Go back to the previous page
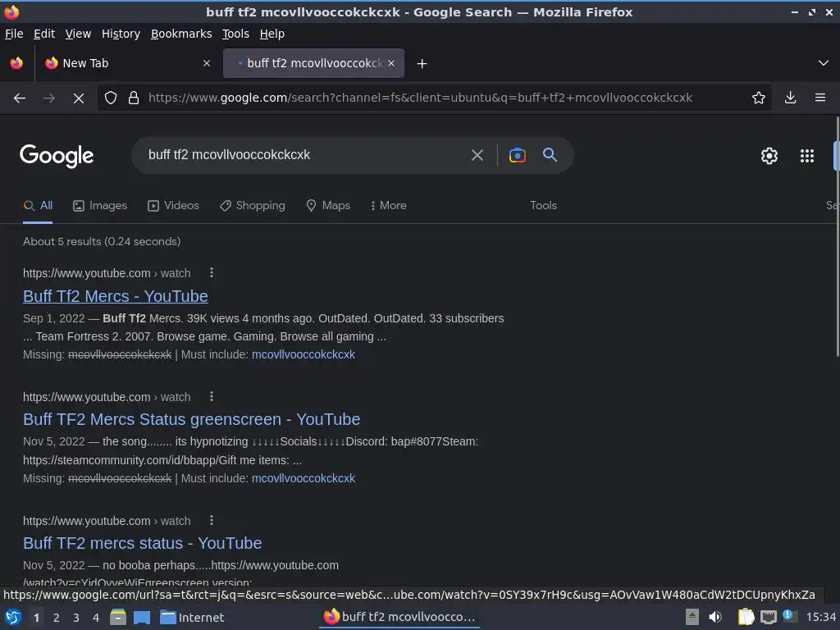This screenshot has height=630, width=840. click(20, 98)
